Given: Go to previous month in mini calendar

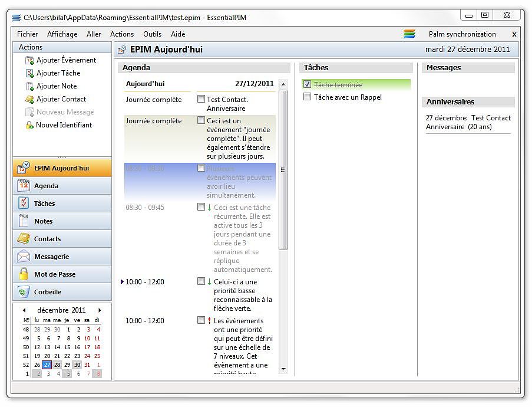Looking at the screenshot, I should (24, 310).
